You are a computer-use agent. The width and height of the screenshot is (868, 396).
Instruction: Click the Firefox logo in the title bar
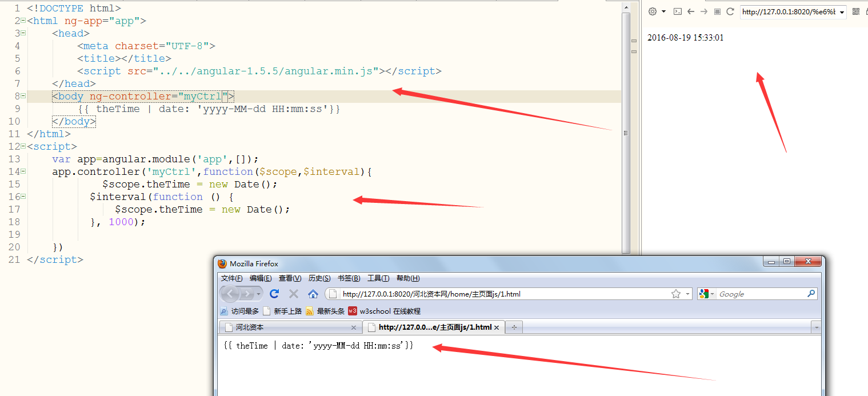pyautogui.click(x=223, y=263)
